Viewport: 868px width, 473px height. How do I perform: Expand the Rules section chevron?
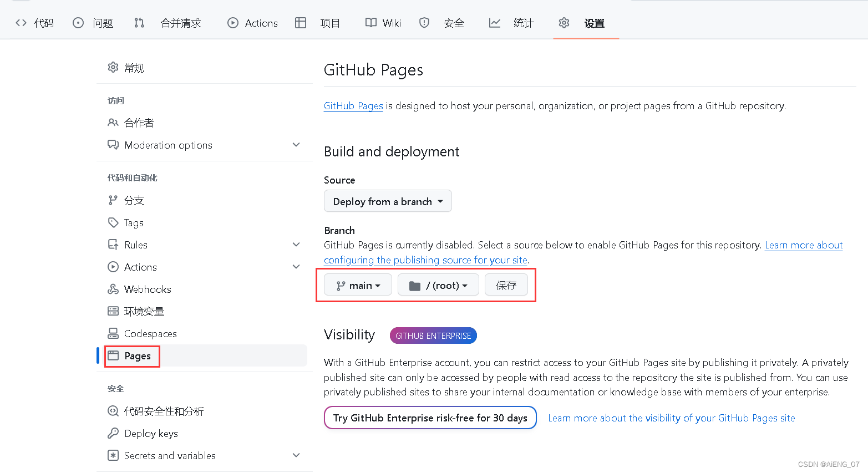pos(296,245)
